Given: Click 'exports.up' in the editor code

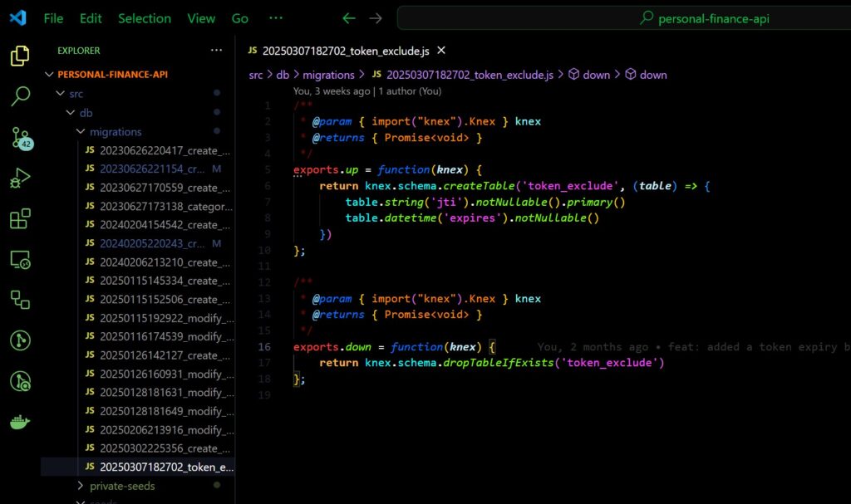Looking at the screenshot, I should (326, 170).
